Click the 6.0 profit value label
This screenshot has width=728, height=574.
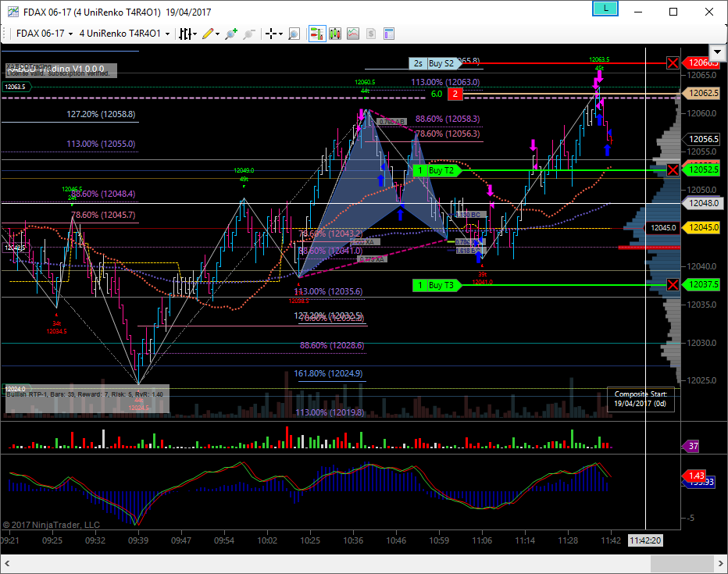437,94
